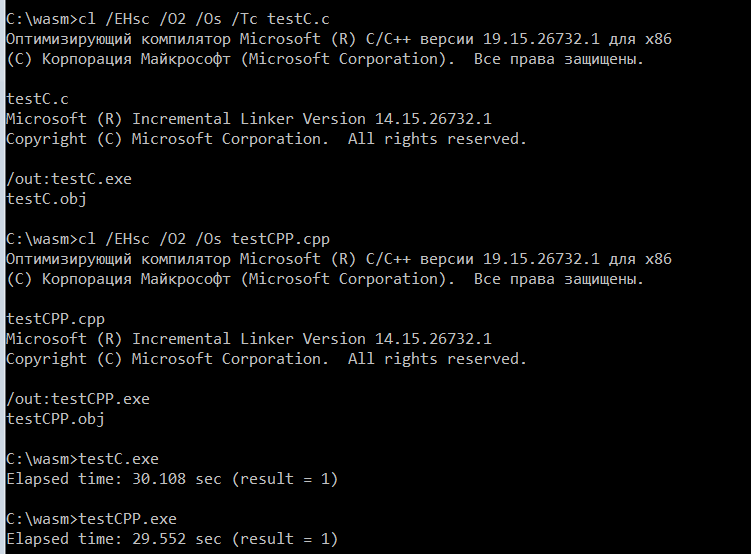751x554 pixels.
Task: Click the first Incremental Linker Version line
Action: click(249, 119)
